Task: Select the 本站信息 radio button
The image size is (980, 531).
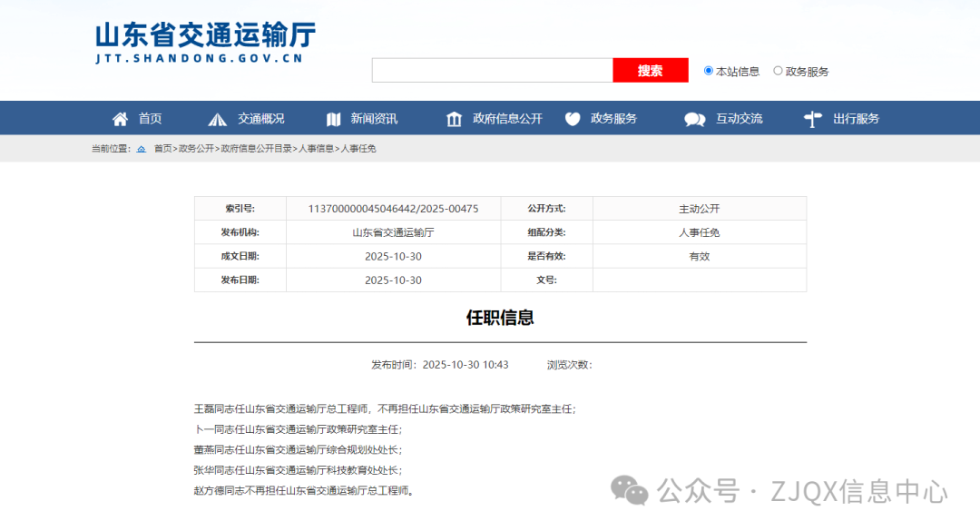Action: (x=709, y=71)
